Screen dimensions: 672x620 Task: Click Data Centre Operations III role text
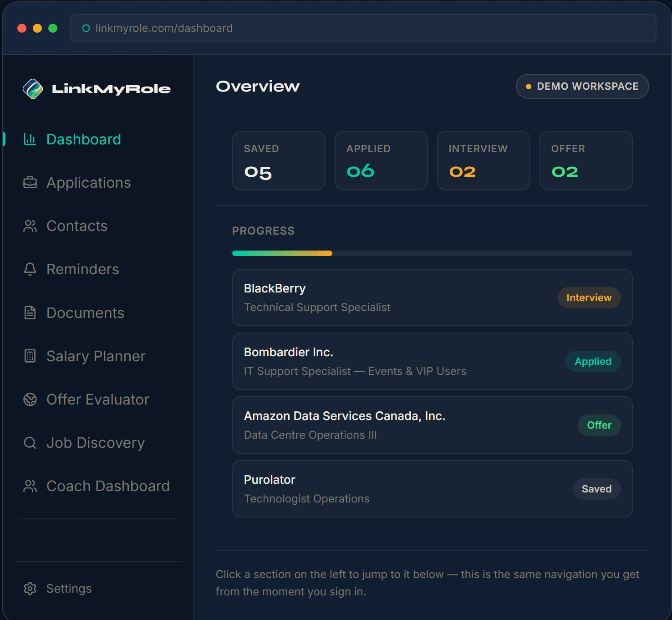tap(310, 435)
